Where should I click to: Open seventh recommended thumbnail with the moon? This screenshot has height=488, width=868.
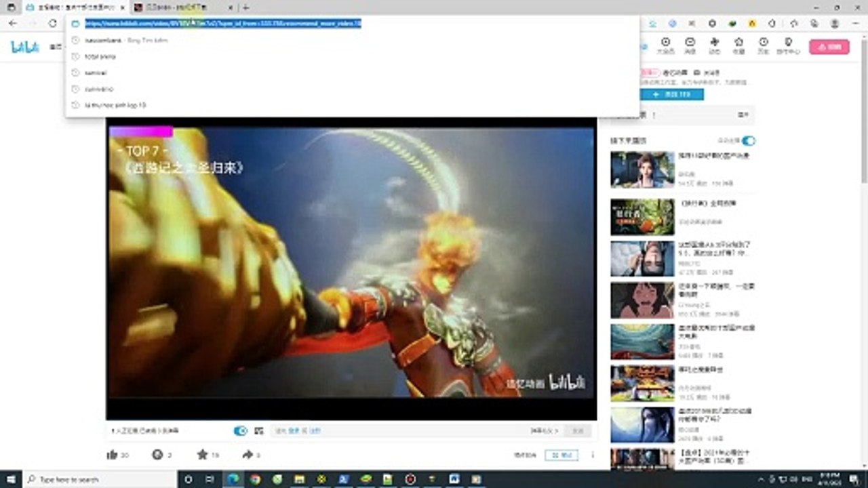pyautogui.click(x=642, y=425)
